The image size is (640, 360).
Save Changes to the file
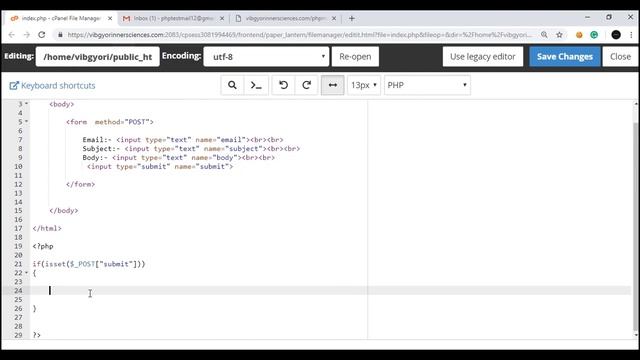564,56
